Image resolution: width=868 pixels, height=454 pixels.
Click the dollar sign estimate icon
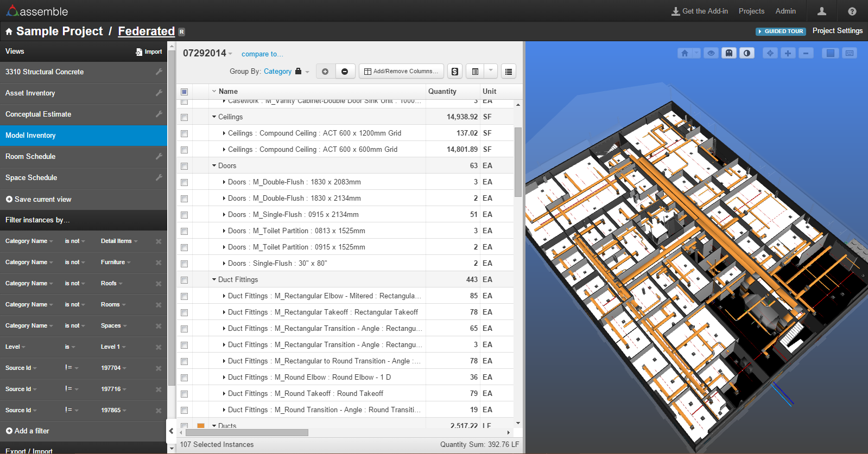click(455, 71)
